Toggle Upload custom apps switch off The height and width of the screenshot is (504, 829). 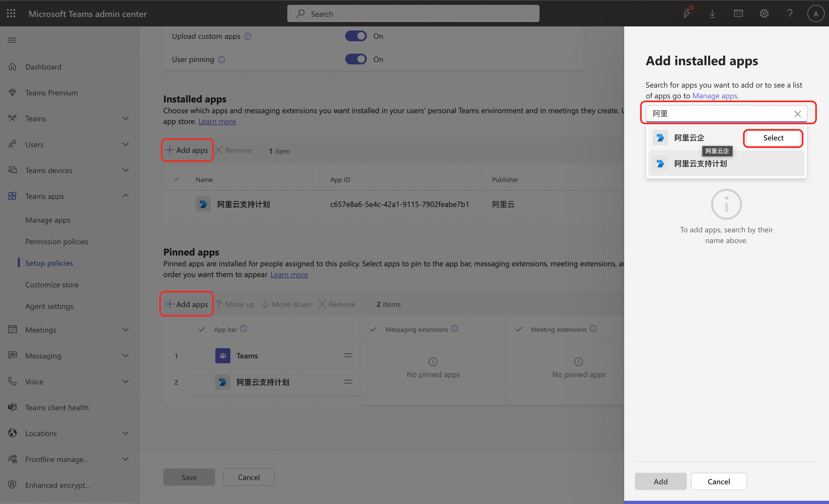pos(356,36)
